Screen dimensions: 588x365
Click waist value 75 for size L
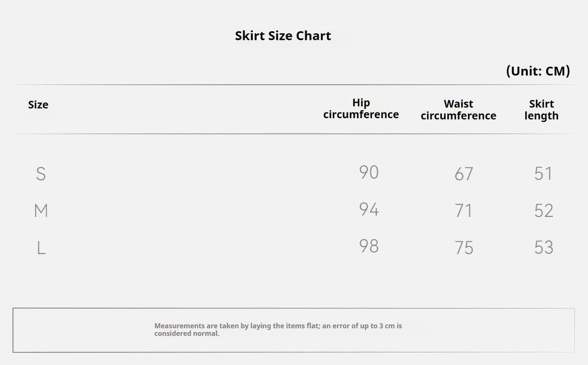(464, 248)
